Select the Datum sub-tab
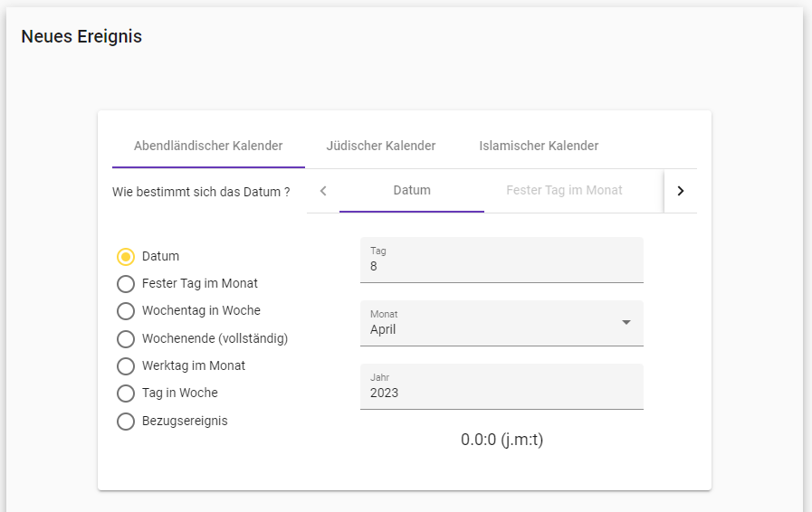Viewport: 812px width, 512px height. coord(412,191)
